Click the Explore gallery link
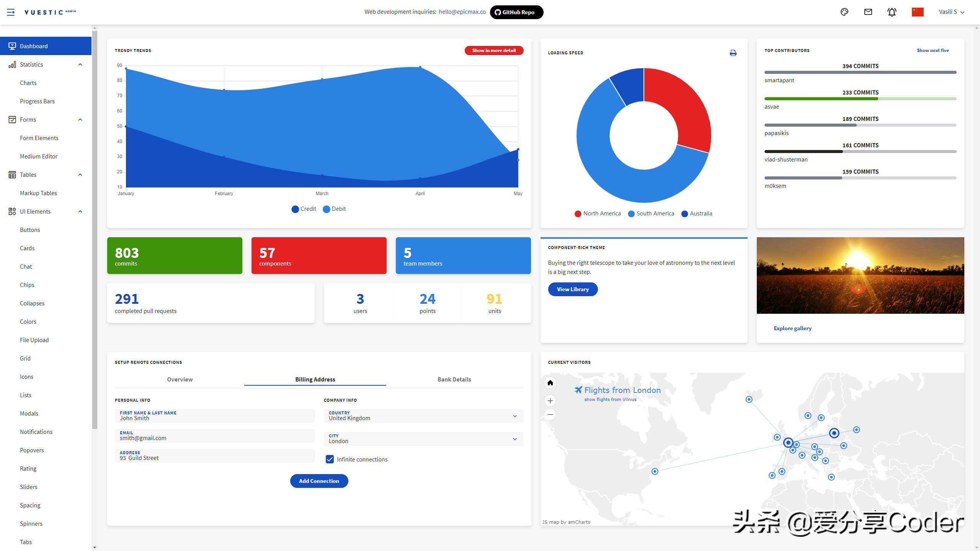This screenshot has width=980, height=551. [x=792, y=328]
